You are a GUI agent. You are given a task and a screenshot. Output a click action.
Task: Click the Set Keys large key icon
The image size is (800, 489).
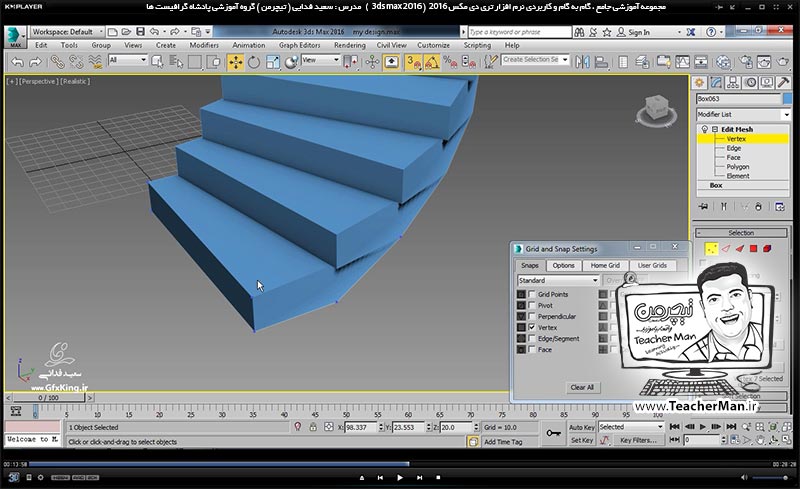[553, 433]
